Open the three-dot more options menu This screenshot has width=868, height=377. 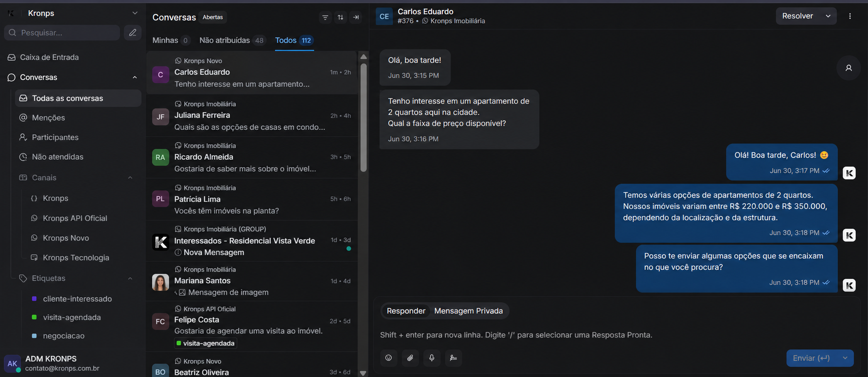(850, 16)
